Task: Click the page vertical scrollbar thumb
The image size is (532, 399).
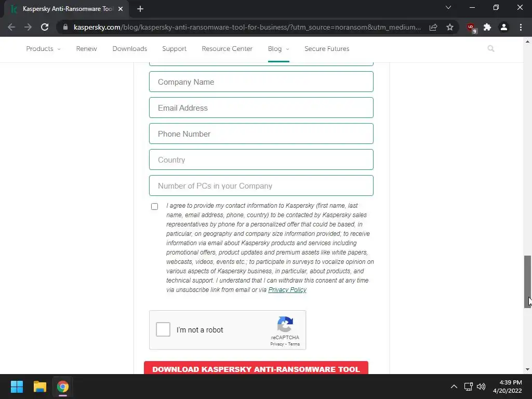Action: pyautogui.click(x=527, y=282)
